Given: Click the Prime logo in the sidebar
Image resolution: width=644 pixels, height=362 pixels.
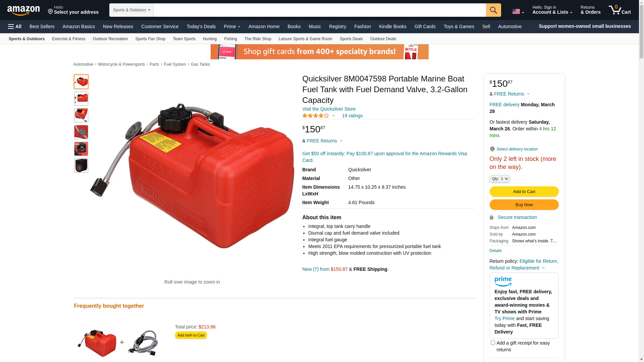Looking at the screenshot, I should (503, 282).
